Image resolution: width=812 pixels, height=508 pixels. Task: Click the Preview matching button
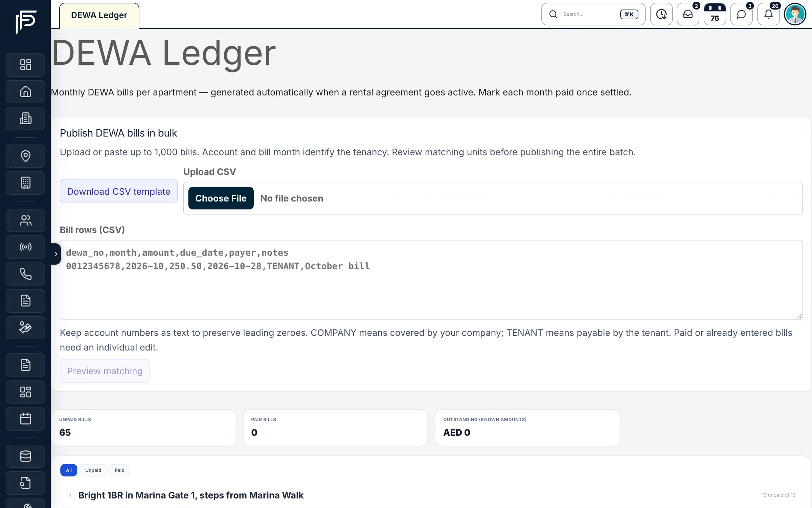point(105,371)
